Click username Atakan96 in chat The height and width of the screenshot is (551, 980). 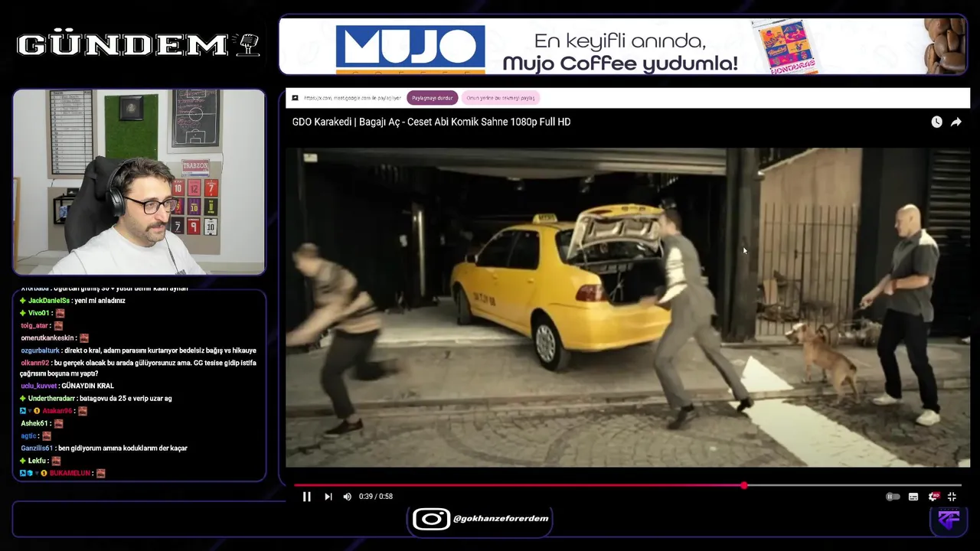(x=57, y=411)
